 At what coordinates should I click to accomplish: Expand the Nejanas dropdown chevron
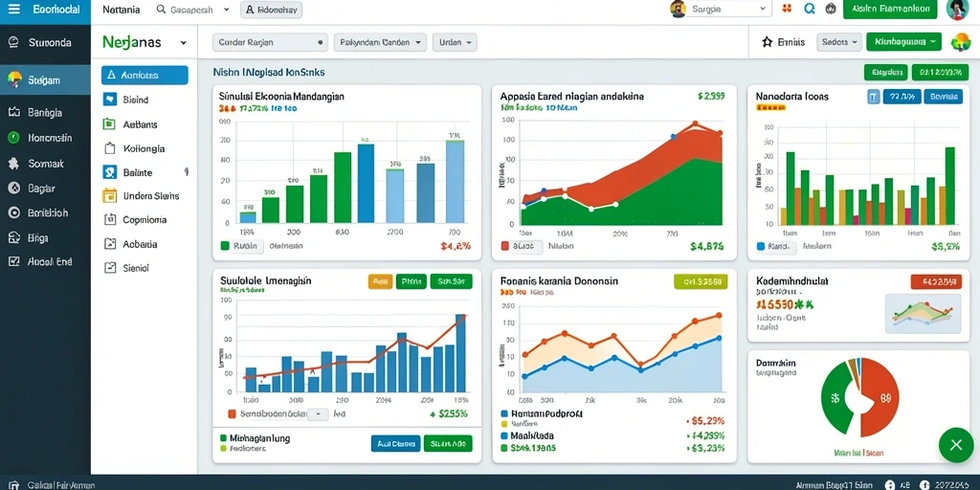coord(183,43)
